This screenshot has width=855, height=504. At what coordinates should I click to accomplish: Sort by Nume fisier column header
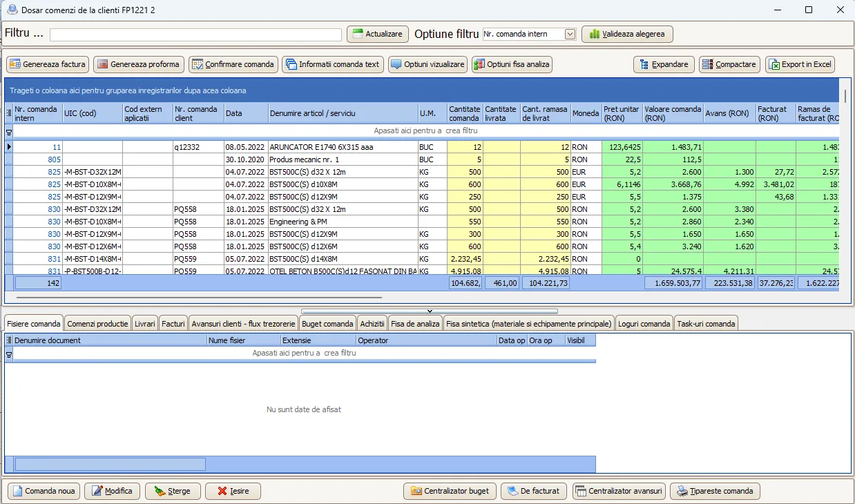(243, 340)
